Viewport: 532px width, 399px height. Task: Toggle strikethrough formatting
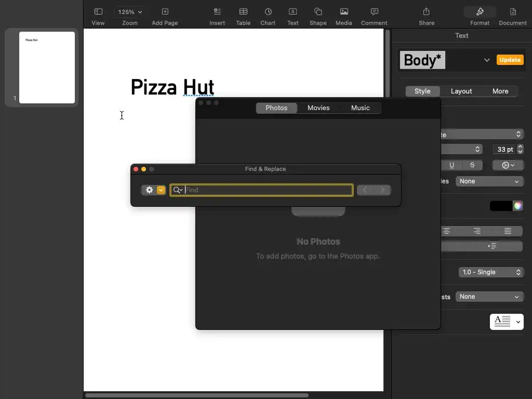[472, 165]
